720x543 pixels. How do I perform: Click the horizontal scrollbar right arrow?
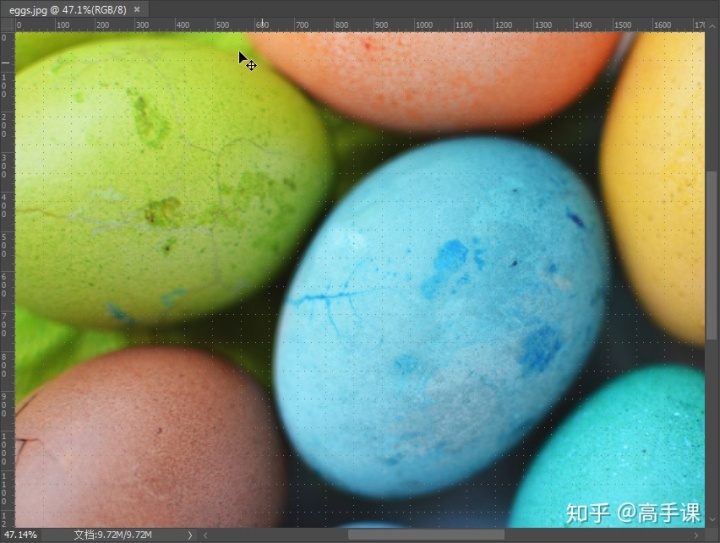(697, 535)
